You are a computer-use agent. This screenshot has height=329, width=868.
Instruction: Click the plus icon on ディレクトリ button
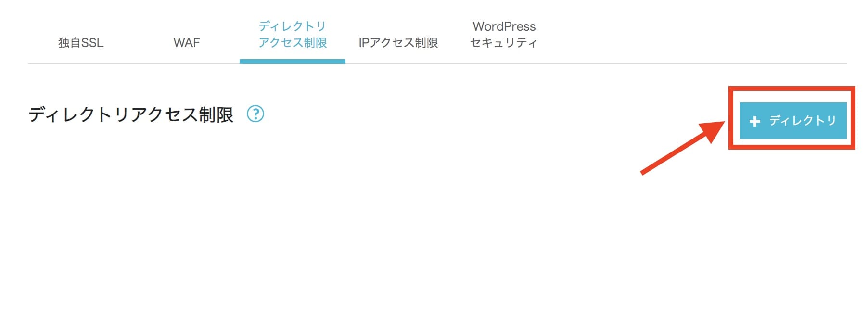pos(755,121)
